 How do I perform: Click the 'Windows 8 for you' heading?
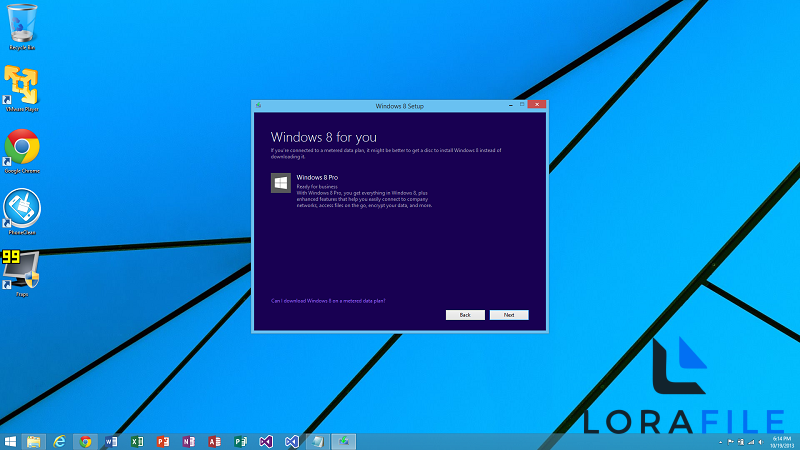[323, 137]
